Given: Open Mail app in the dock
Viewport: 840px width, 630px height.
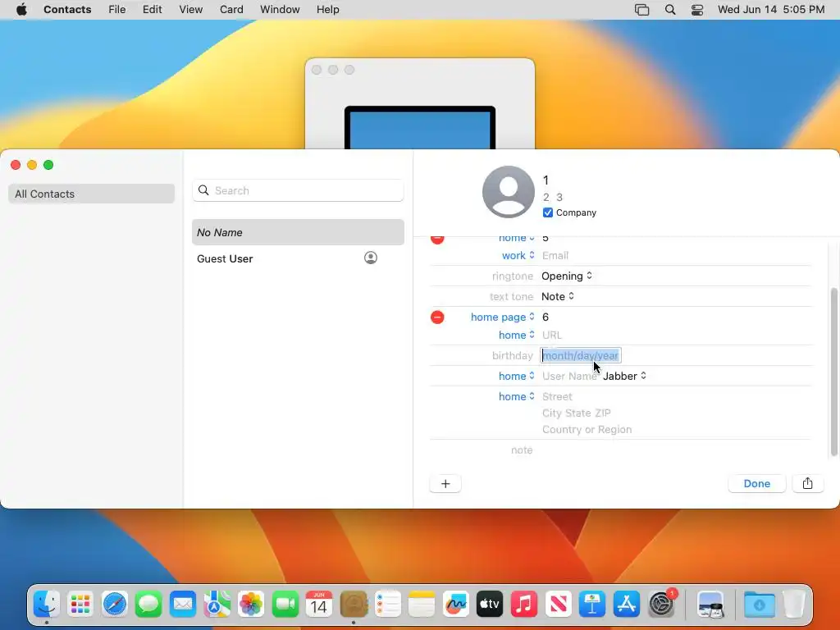Looking at the screenshot, I should [x=183, y=605].
